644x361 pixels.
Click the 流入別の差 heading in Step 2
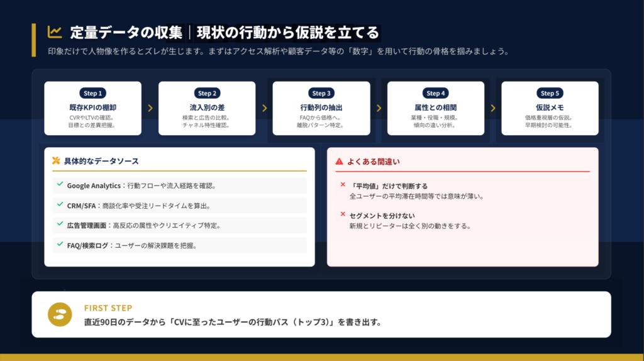coord(207,108)
